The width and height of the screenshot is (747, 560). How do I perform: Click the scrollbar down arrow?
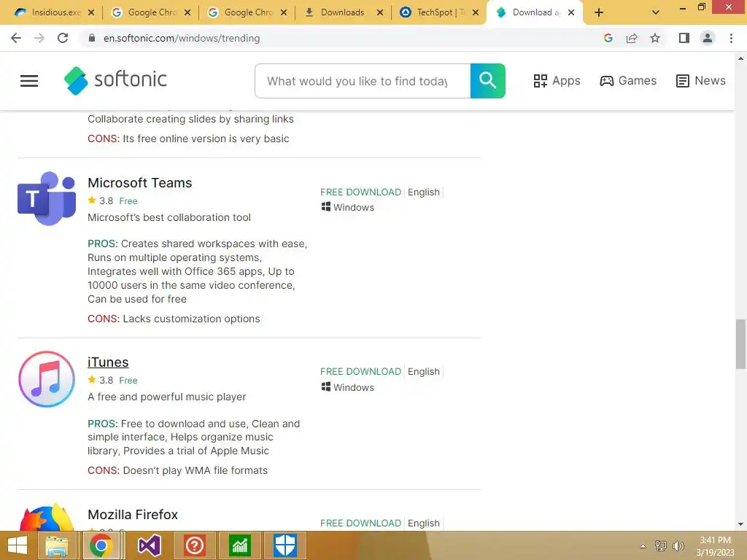pyautogui.click(x=740, y=524)
